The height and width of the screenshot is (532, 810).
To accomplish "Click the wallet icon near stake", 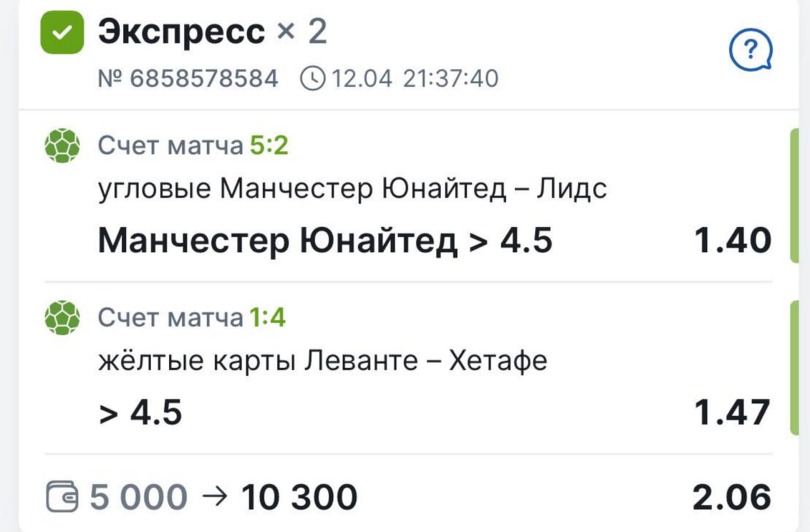I will tap(63, 497).
